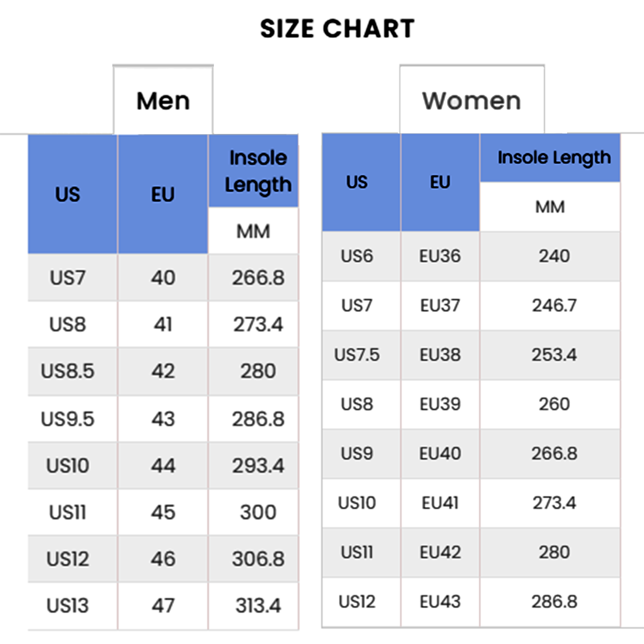Click the MM unit cell in Men's table
Viewport: 644px width, 644px height.
253,231
